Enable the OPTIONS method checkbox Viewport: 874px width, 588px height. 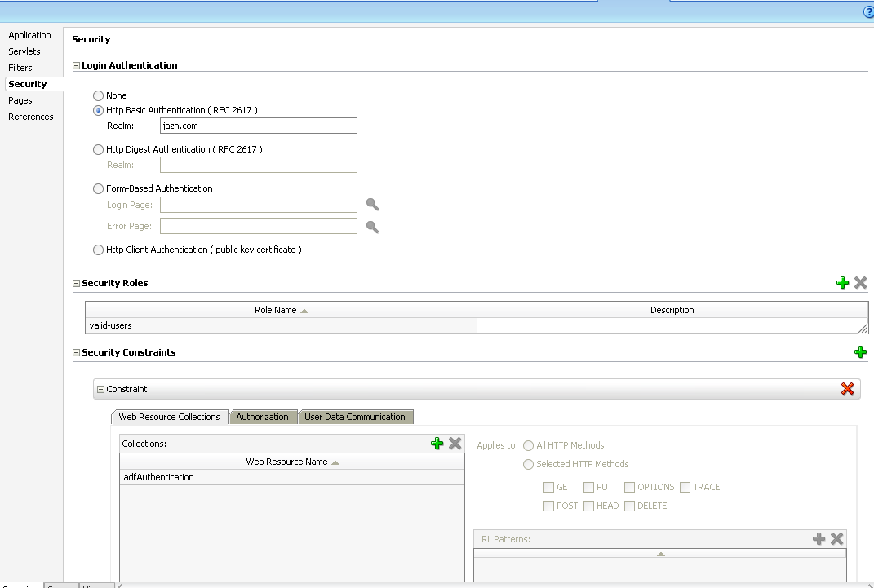click(x=629, y=487)
